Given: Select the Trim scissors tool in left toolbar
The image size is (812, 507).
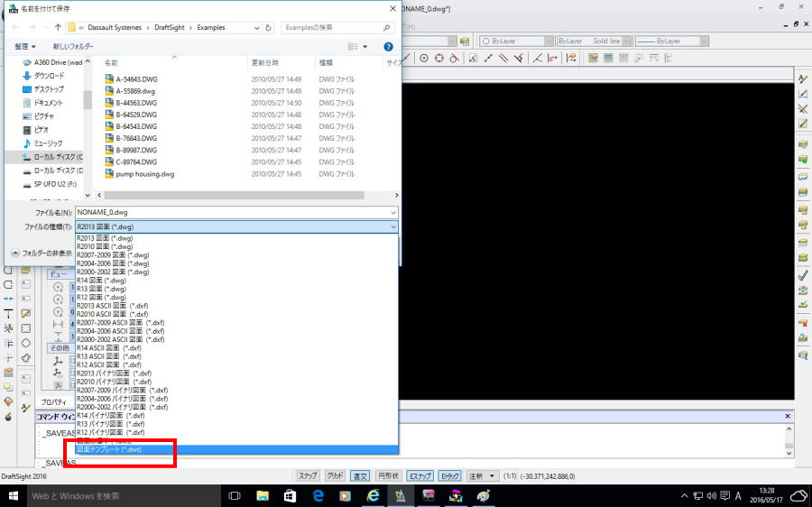Looking at the screenshot, I should pyautogui.click(x=8, y=327).
